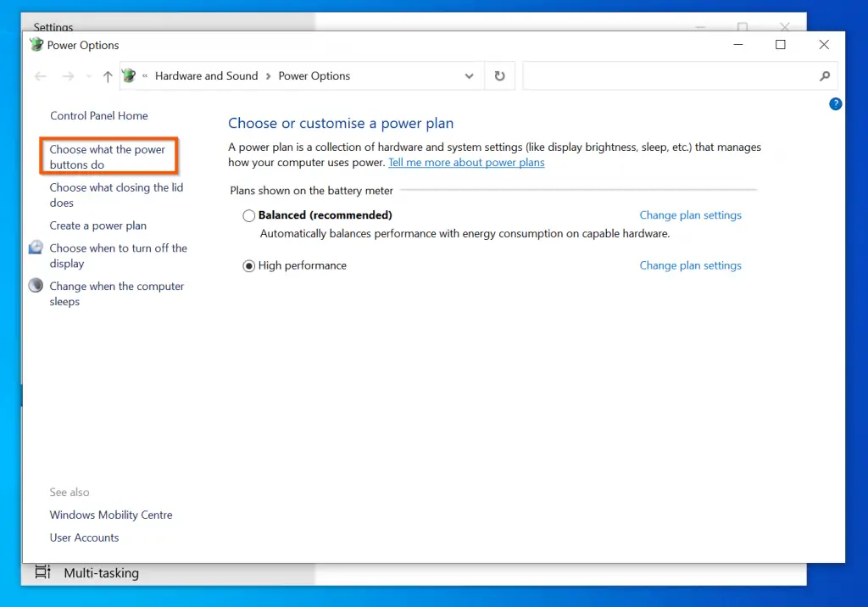Open Windows Mobility Centre link
The image size is (868, 607).
111,515
